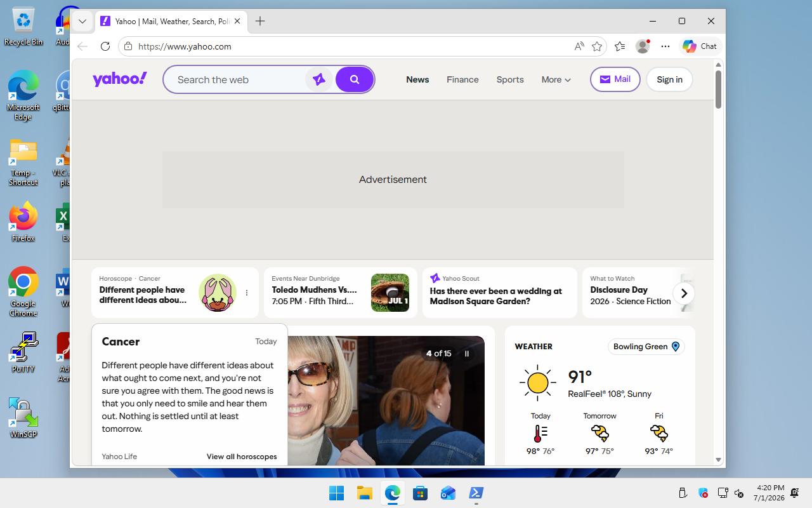Viewport: 812px width, 508px height.
Task: Click the Yahoo Life source link
Action: (x=119, y=457)
